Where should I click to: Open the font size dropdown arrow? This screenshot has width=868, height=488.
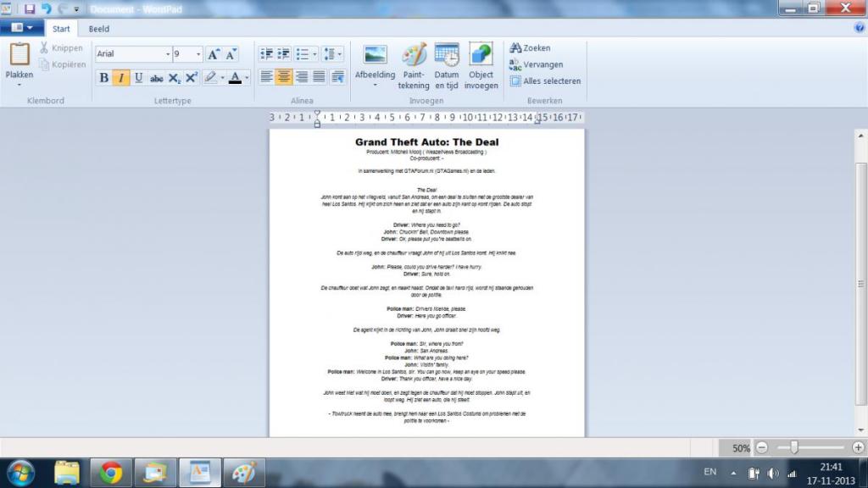coord(198,53)
